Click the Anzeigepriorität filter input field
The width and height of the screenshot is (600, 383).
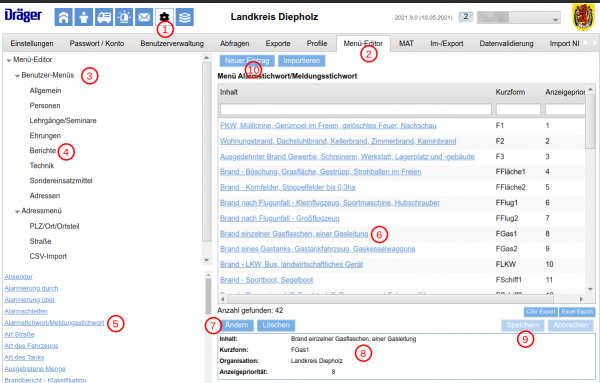coord(565,109)
